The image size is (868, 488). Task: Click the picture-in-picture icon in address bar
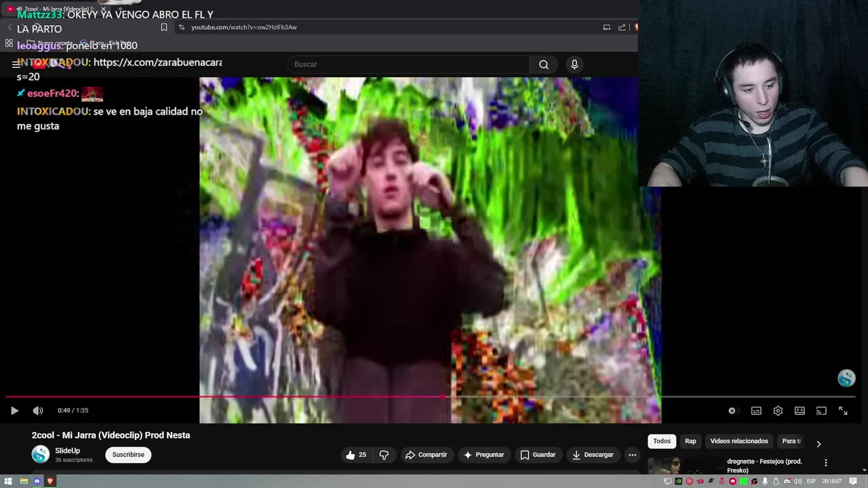607,27
